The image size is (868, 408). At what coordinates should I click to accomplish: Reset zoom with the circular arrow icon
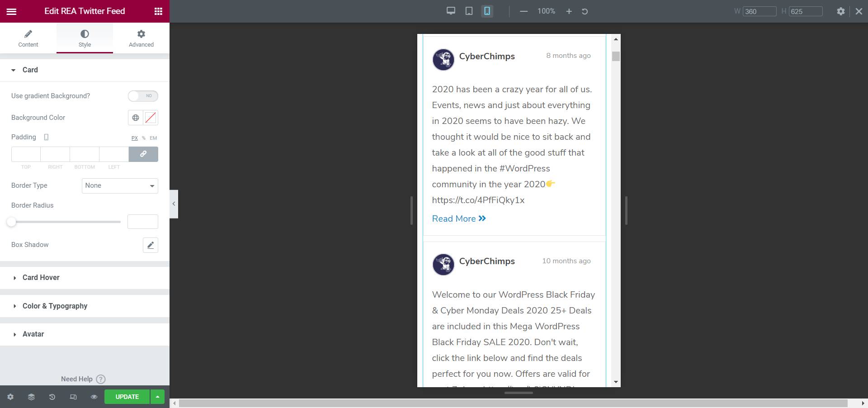[x=585, y=11]
